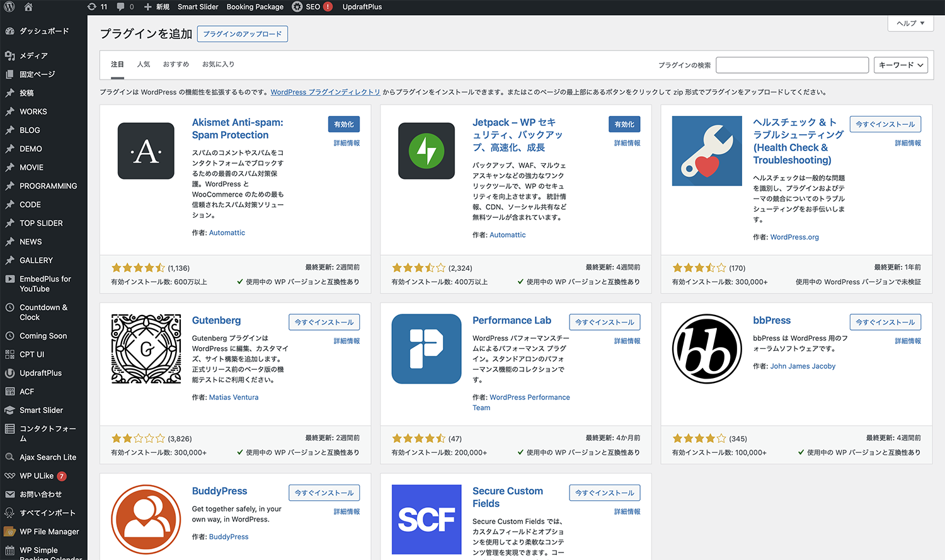Click the プラグインのアップロード button

[x=242, y=34]
